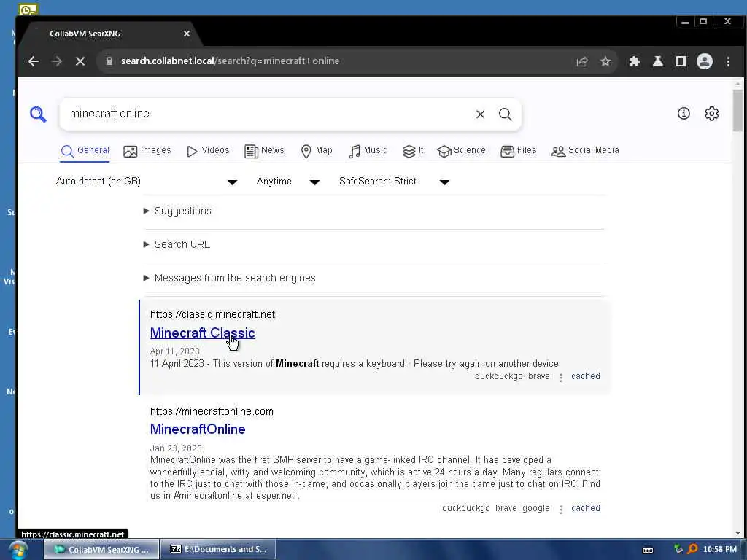Open the Anytime time range dropdown

287,182
